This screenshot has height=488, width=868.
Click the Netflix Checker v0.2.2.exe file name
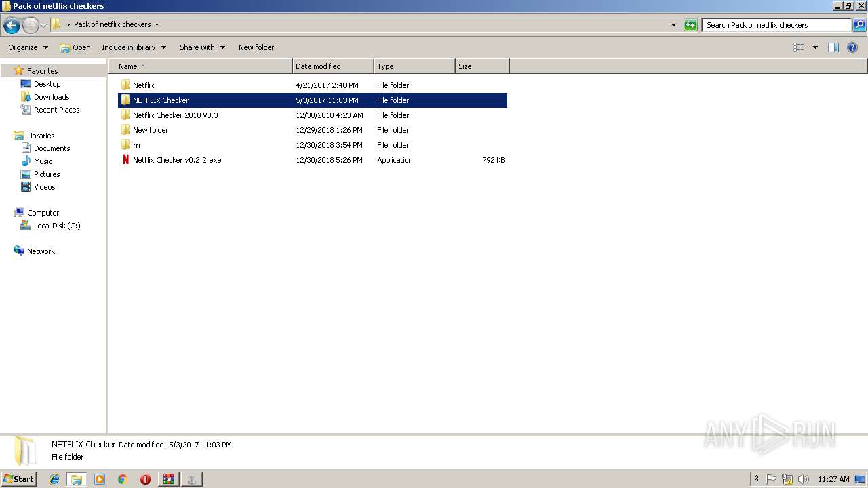click(x=177, y=160)
